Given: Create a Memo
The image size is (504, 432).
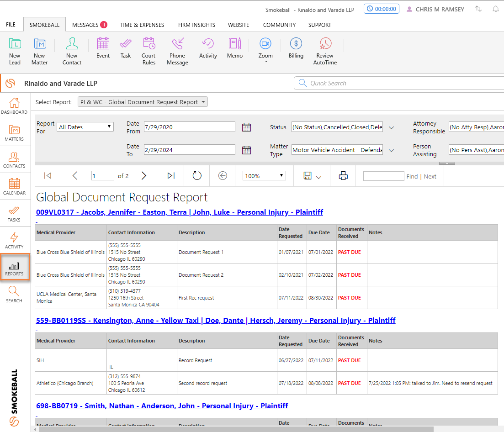Looking at the screenshot, I should click(x=235, y=48).
